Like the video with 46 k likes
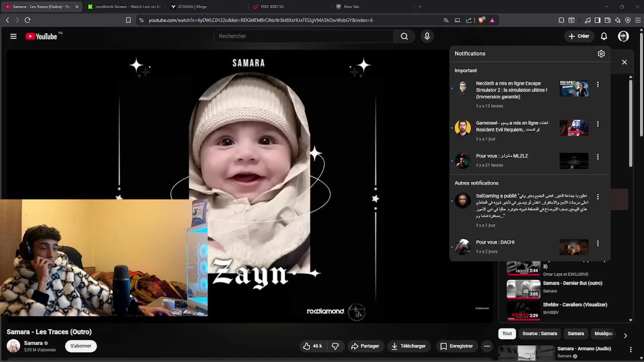Image resolution: width=644 pixels, height=362 pixels. (x=312, y=346)
